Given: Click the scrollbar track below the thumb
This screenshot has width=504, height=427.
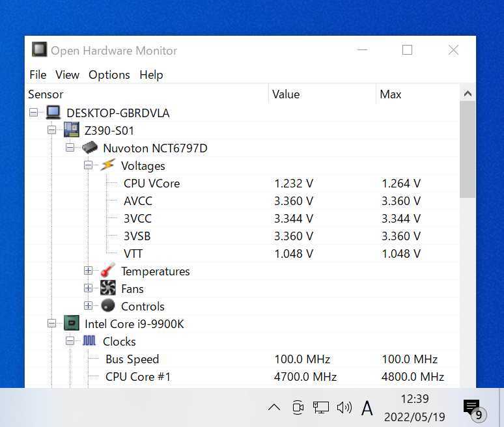Looking at the screenshot, I should point(468,292).
